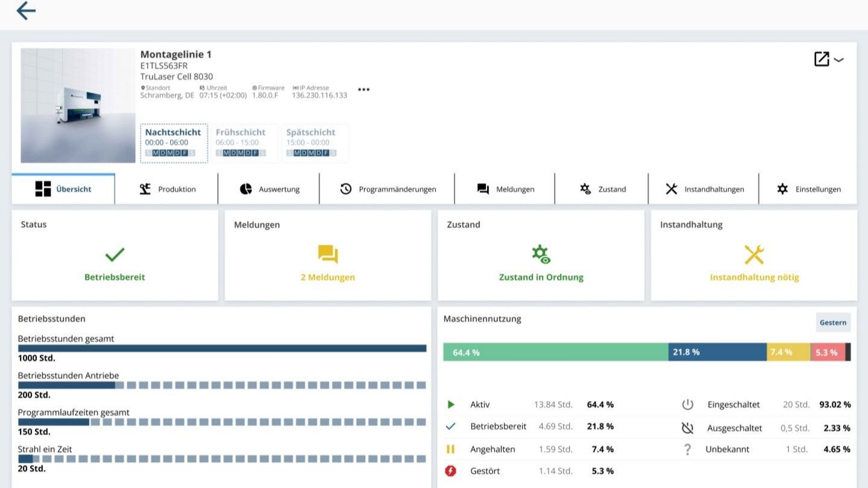Open the Gestern time range selector

(833, 323)
